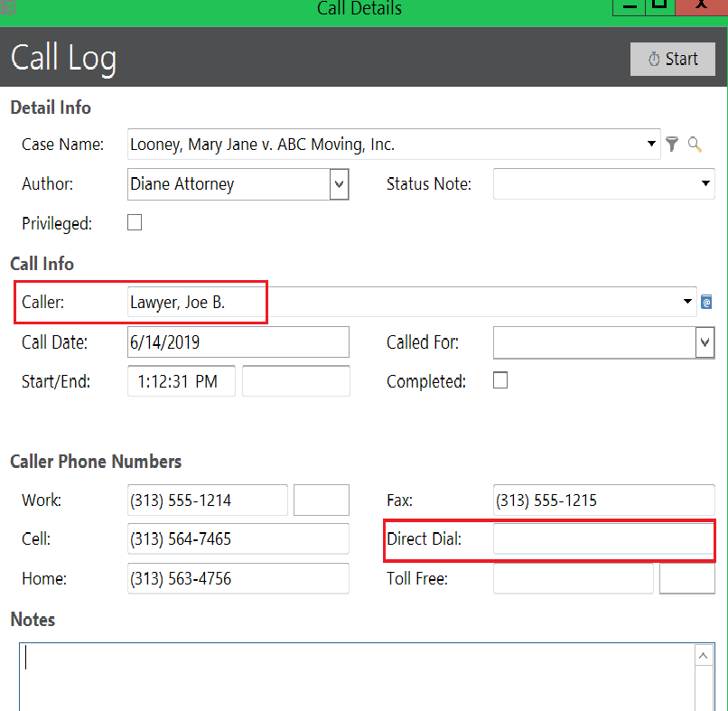This screenshot has width=728, height=711.
Task: Click the Call Info section heading
Action: [42, 264]
